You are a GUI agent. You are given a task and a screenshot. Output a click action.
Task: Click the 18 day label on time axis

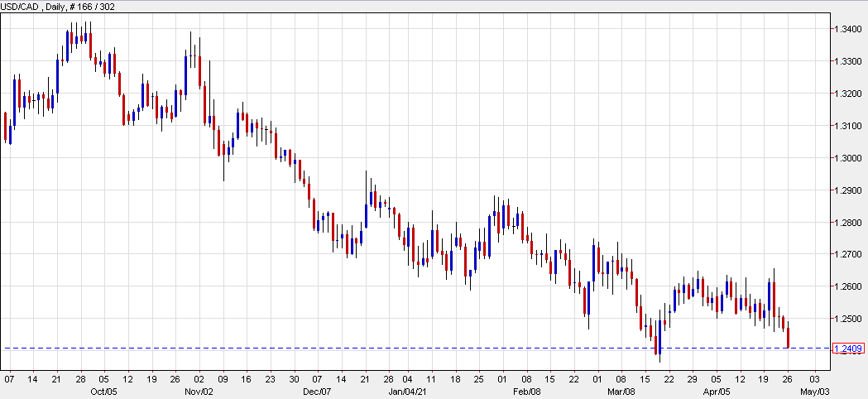point(455,380)
